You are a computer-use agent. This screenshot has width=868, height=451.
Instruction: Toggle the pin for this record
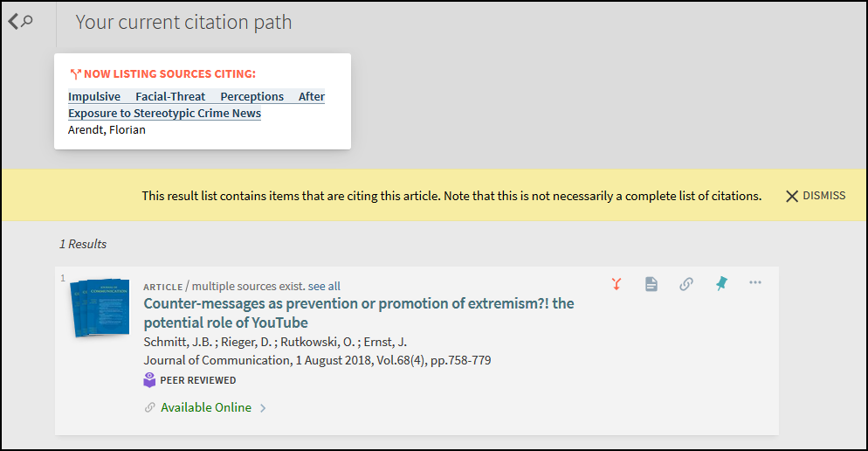(721, 284)
